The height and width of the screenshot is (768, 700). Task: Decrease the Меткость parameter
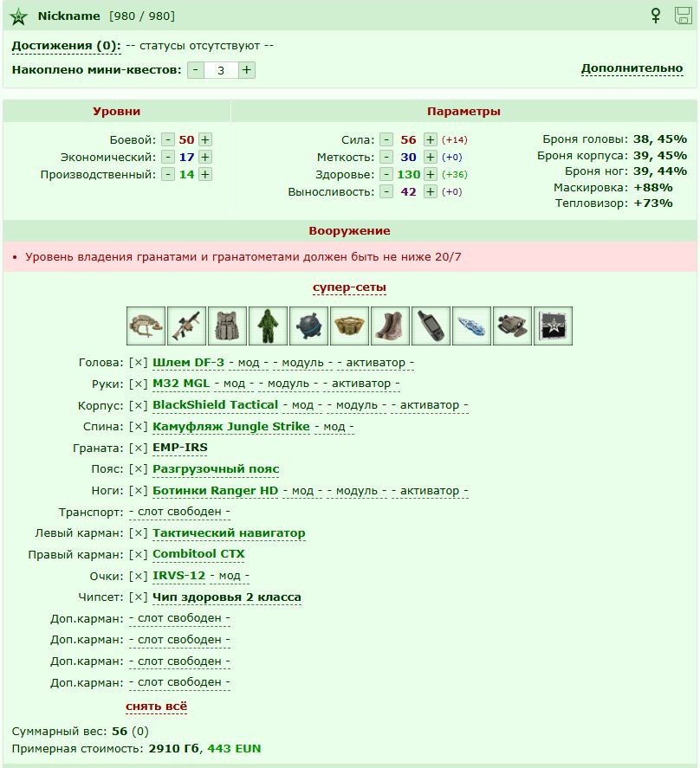tap(386, 158)
